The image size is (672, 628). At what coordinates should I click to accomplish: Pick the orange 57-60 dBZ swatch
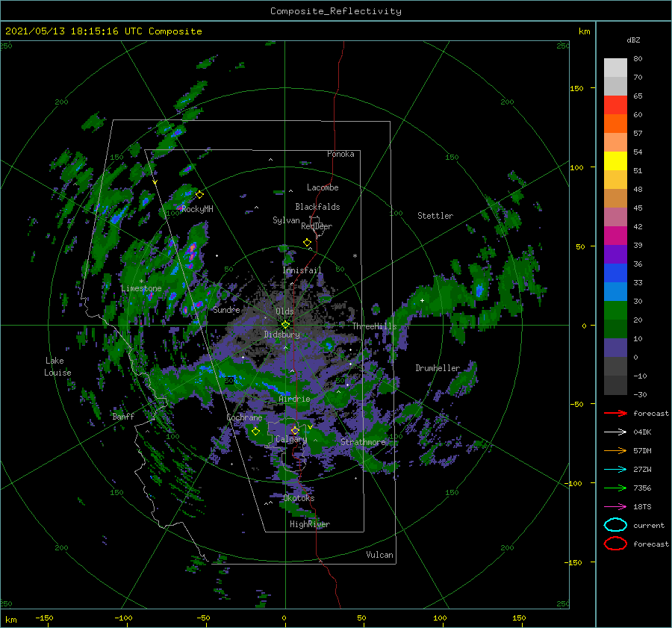[x=615, y=124]
